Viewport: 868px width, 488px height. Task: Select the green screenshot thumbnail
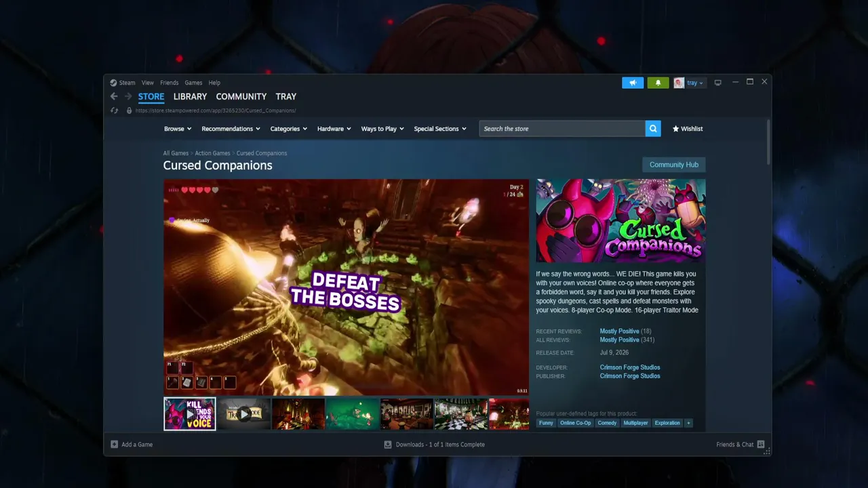353,413
